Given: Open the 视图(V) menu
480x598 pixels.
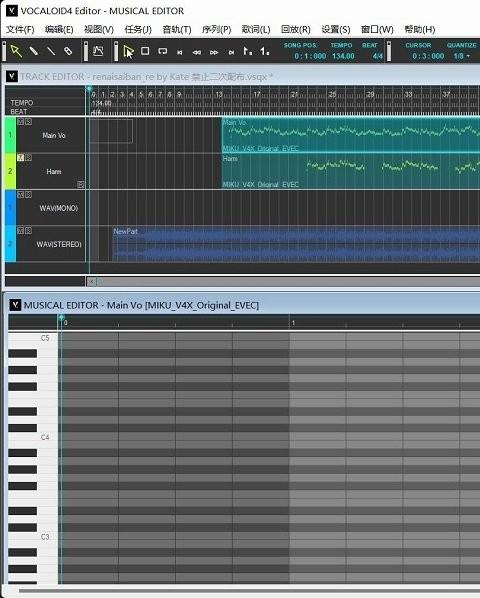Looking at the screenshot, I should pyautogui.click(x=99, y=29).
